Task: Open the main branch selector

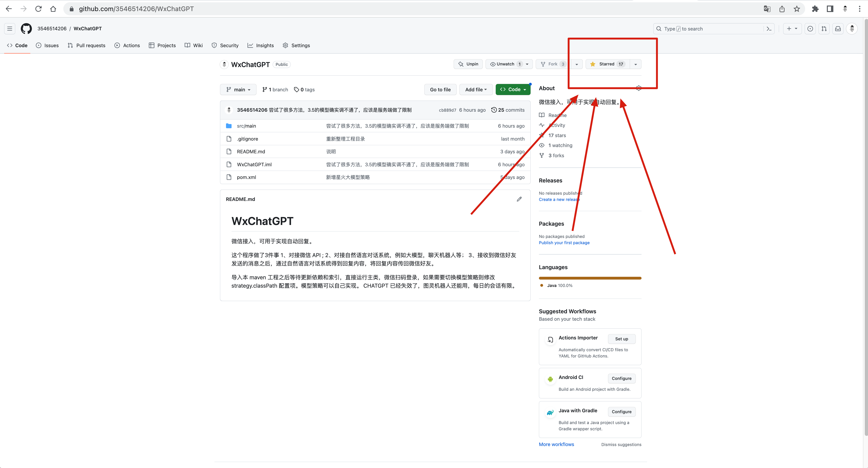Action: (238, 89)
